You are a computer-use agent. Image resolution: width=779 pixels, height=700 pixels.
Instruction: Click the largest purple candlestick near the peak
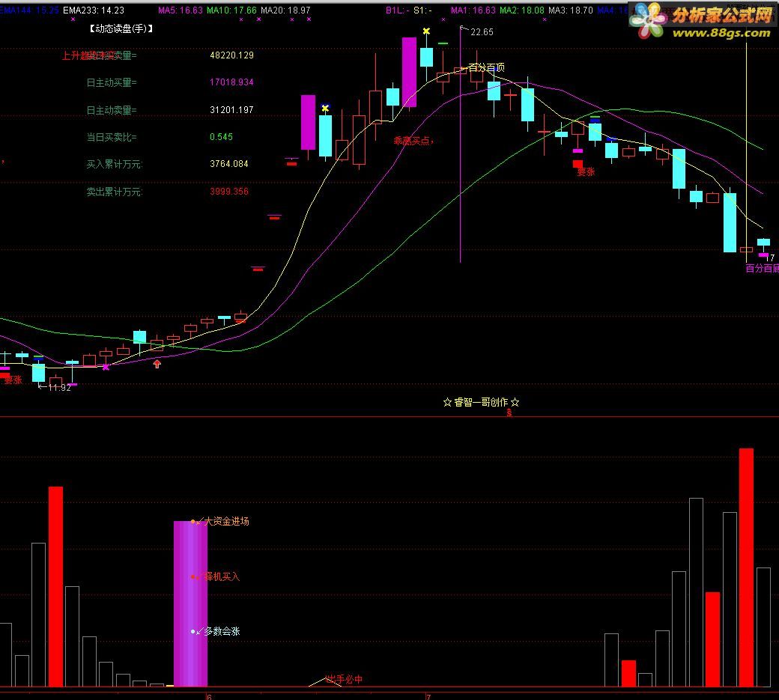coord(410,72)
